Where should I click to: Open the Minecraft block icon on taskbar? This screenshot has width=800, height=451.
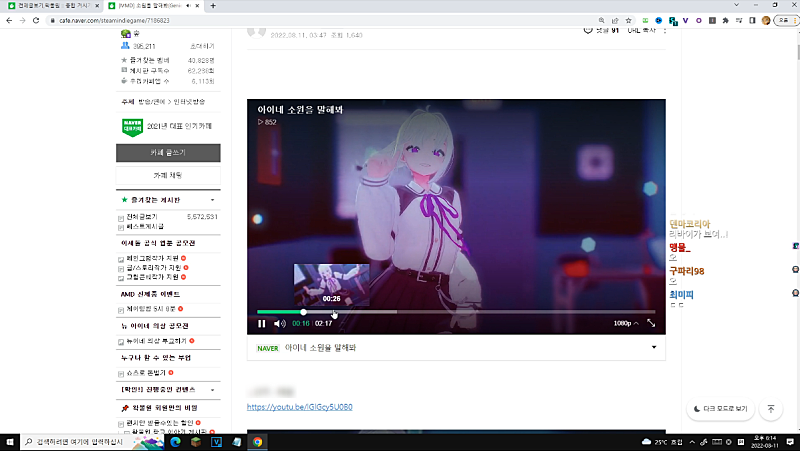[x=196, y=442]
